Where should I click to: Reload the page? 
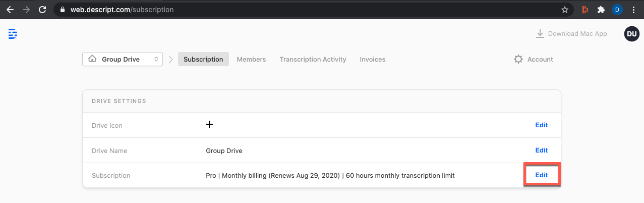pos(42,10)
